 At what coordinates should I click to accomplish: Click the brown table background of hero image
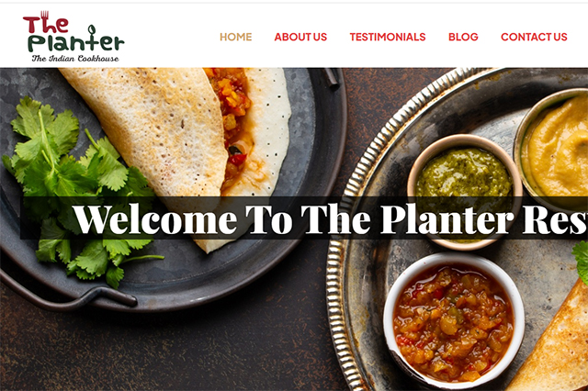coord(225,348)
